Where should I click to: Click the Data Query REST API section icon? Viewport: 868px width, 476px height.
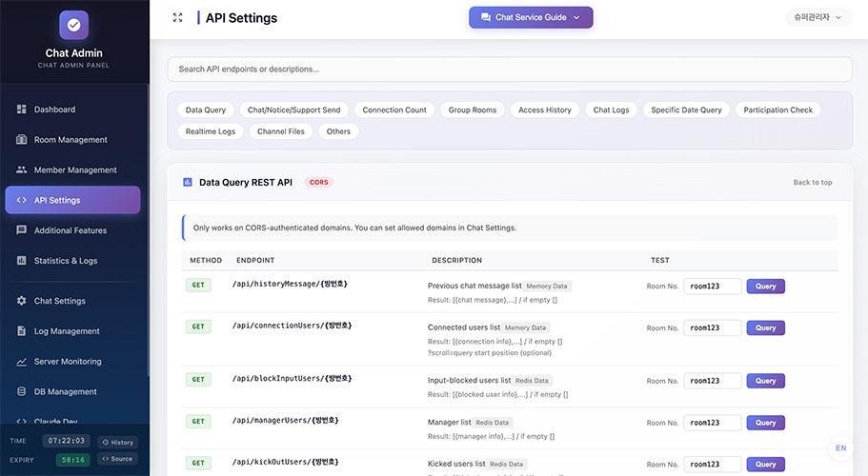tap(188, 182)
